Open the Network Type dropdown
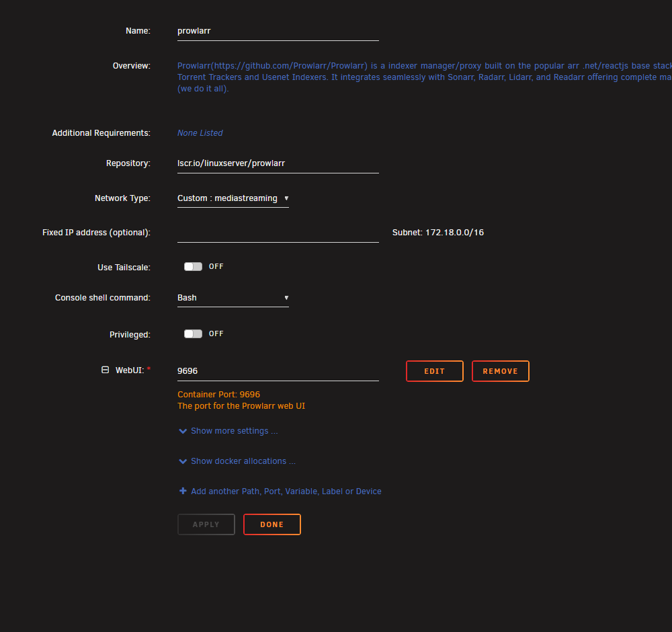The image size is (672, 632). 233,198
